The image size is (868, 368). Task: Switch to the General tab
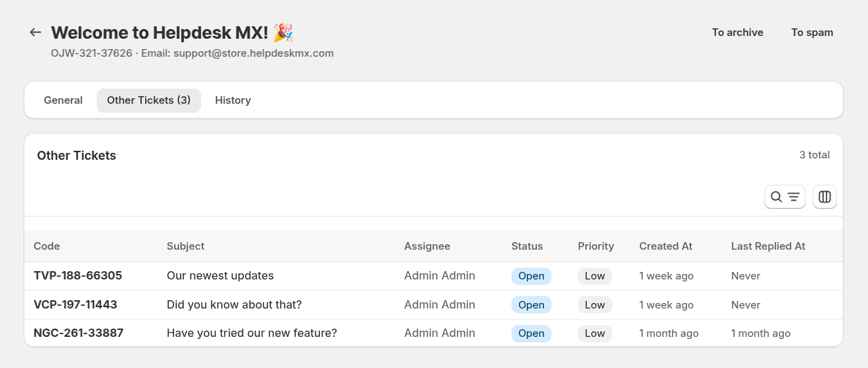point(63,100)
